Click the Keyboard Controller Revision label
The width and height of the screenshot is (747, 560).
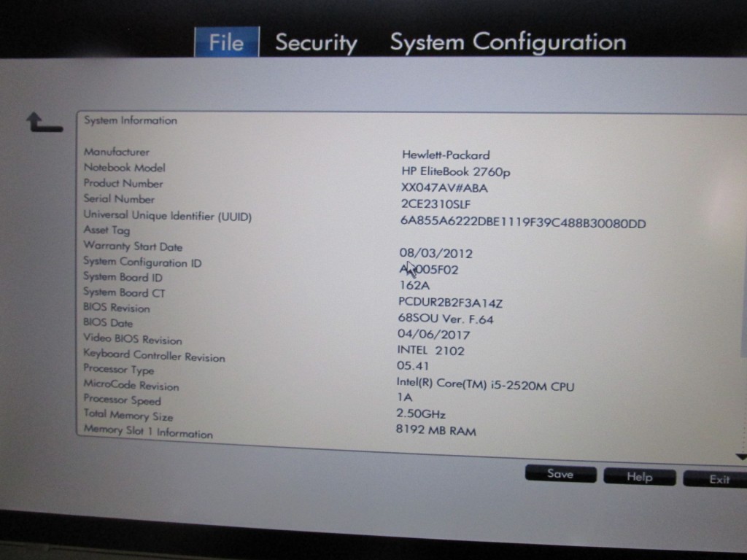tap(155, 355)
